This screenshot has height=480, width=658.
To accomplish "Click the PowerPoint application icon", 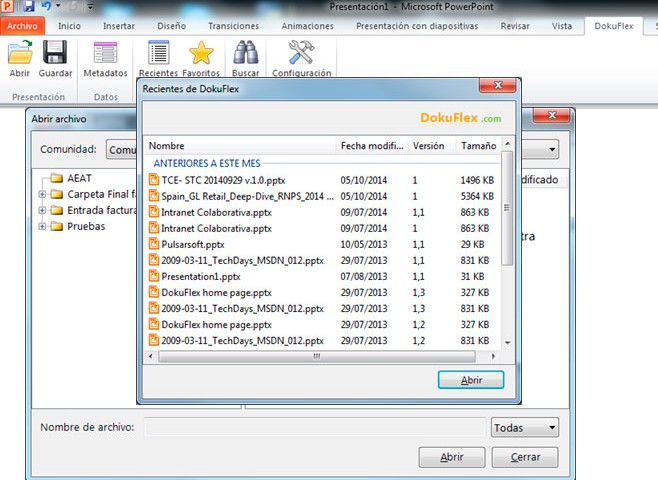I will [x=8, y=6].
